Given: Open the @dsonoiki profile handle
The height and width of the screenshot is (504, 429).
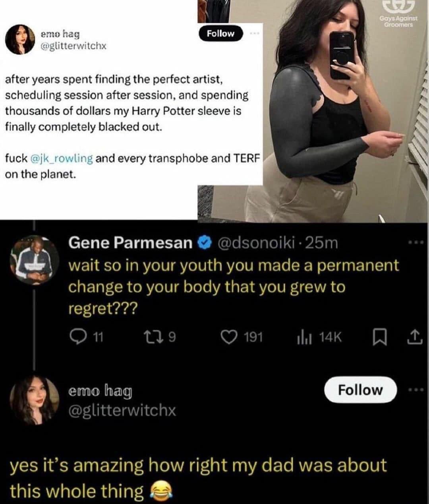Looking at the screenshot, I should (256, 243).
